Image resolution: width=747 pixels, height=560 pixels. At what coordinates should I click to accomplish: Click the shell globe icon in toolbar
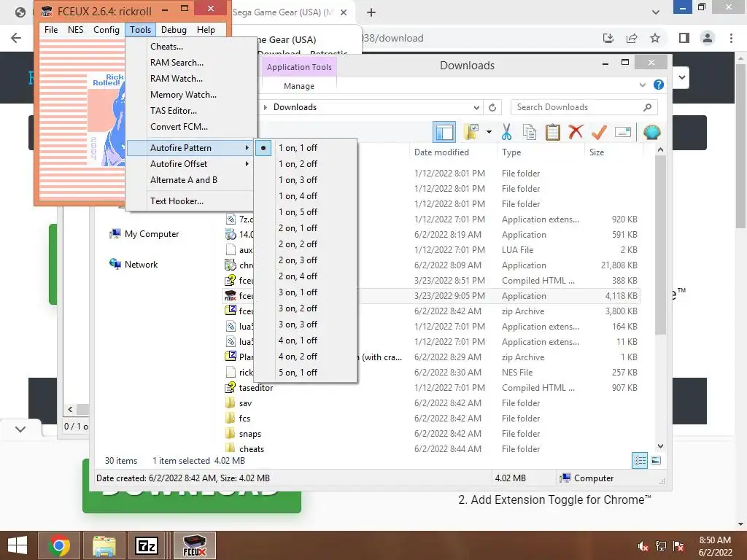(651, 132)
